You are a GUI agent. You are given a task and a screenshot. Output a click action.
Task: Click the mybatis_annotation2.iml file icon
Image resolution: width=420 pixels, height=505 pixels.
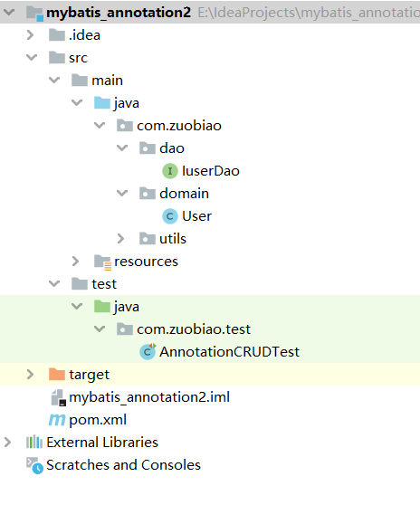[58, 397]
